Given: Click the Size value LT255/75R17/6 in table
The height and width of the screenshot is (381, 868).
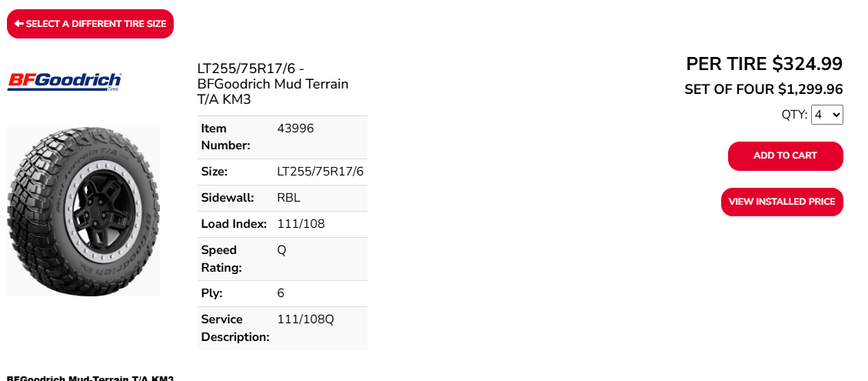Looking at the screenshot, I should pyautogui.click(x=320, y=172).
